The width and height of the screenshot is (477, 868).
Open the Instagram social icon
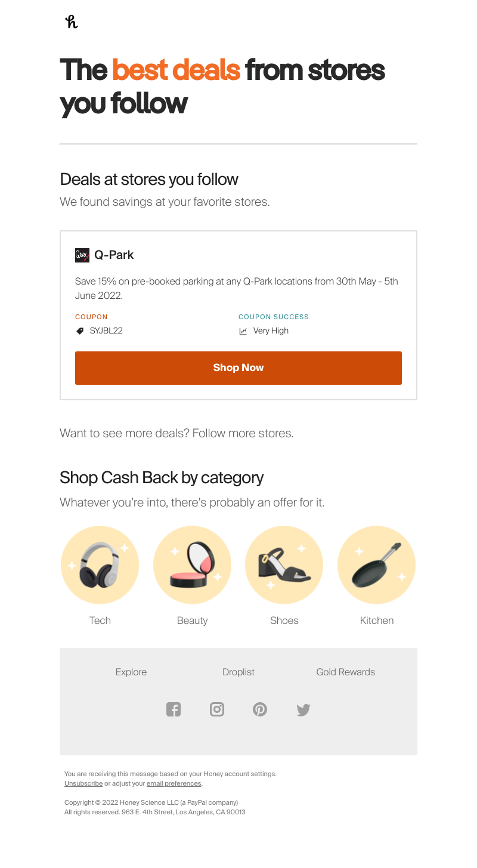(x=217, y=709)
